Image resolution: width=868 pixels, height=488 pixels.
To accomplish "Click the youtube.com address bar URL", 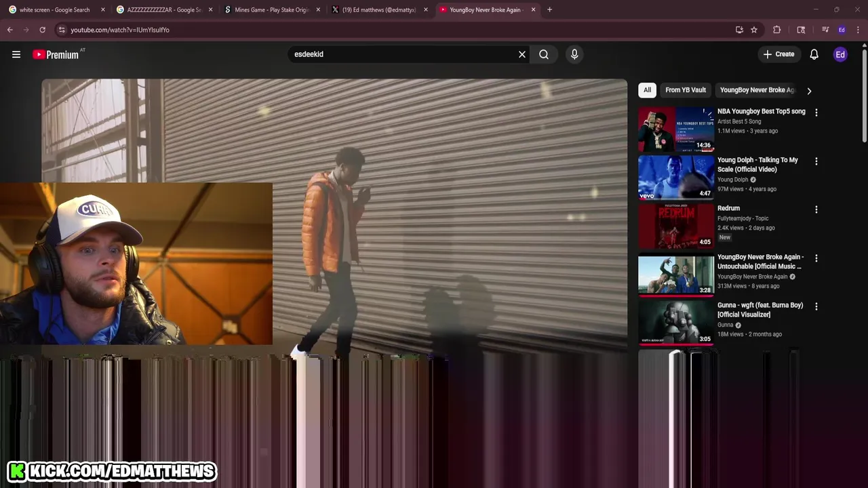I will [x=120, y=30].
